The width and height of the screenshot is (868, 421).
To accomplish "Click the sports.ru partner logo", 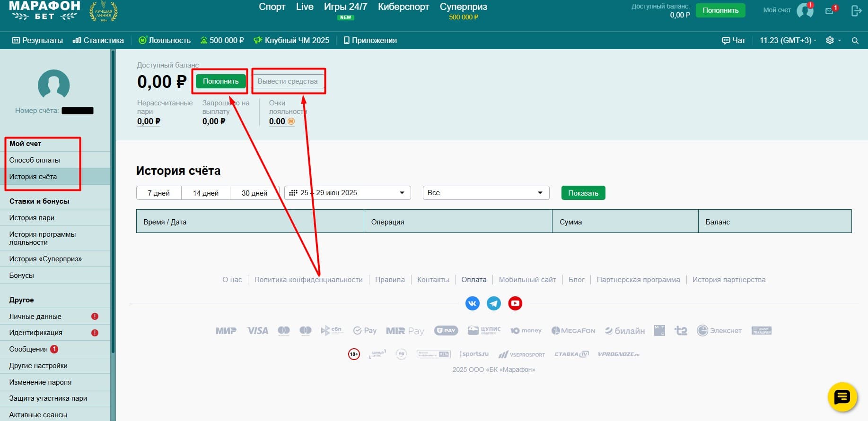I will pos(474,354).
